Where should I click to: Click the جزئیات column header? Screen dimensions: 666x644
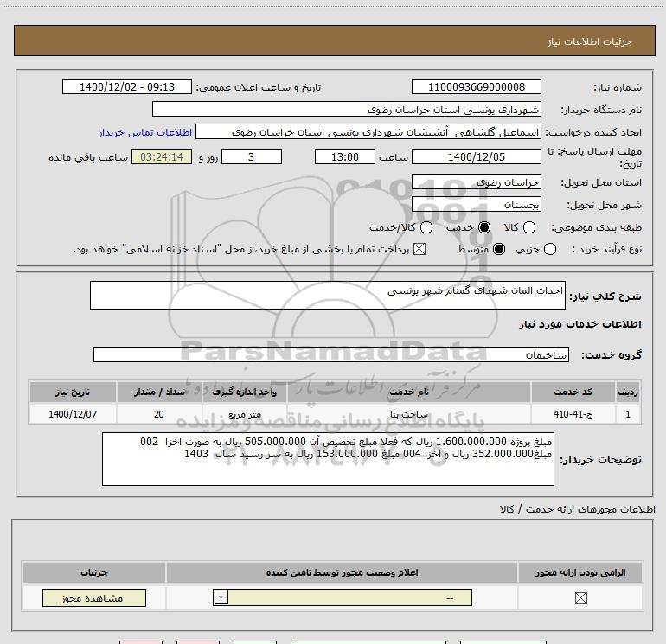tap(94, 572)
